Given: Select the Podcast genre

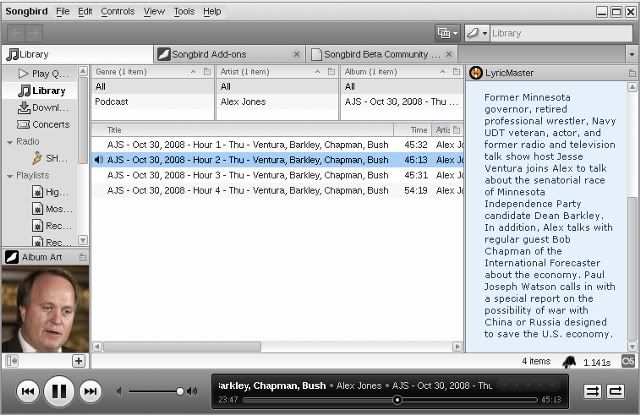Looking at the screenshot, I should click(153, 102).
